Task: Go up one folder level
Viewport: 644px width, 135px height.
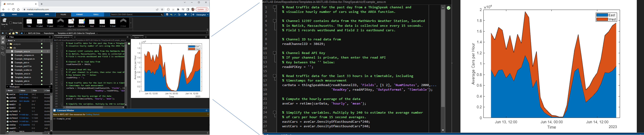Action: (x=10, y=33)
